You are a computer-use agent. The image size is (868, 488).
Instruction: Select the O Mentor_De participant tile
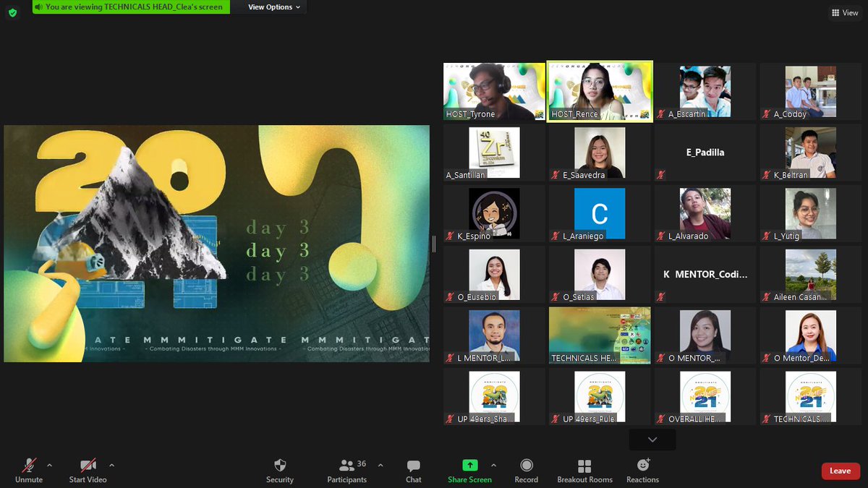pos(811,335)
